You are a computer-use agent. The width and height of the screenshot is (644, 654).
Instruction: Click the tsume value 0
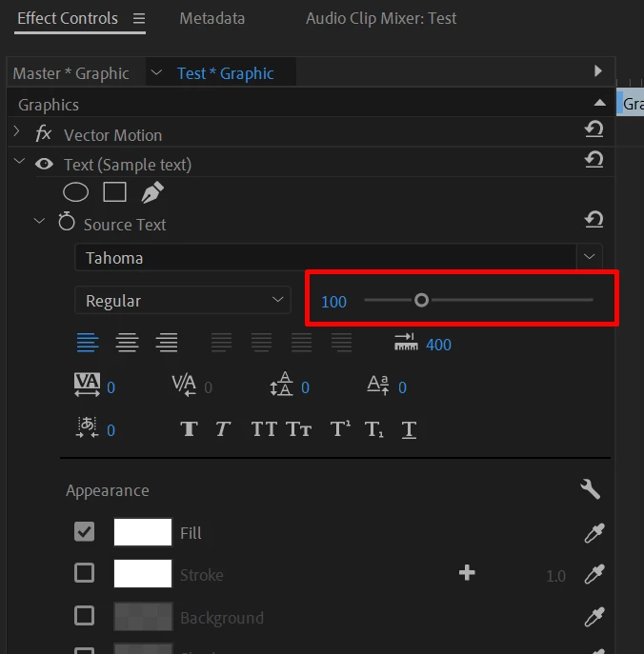coord(111,430)
